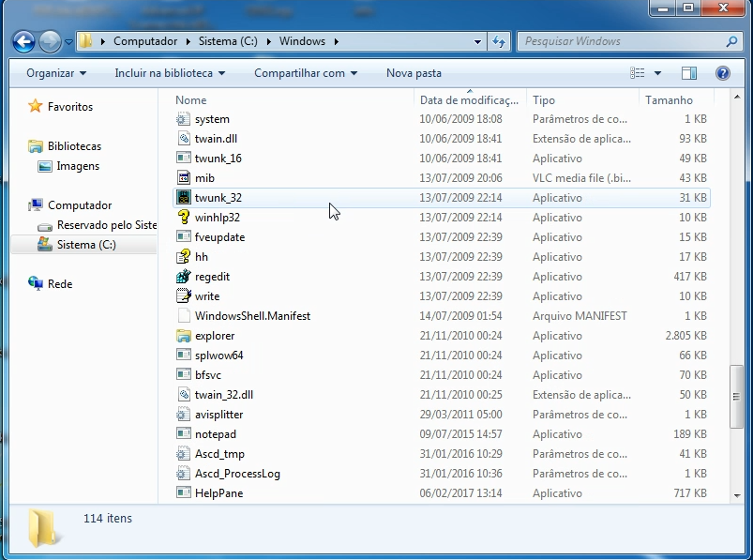Open Compartilhar com menu
753x560 pixels.
tap(306, 73)
